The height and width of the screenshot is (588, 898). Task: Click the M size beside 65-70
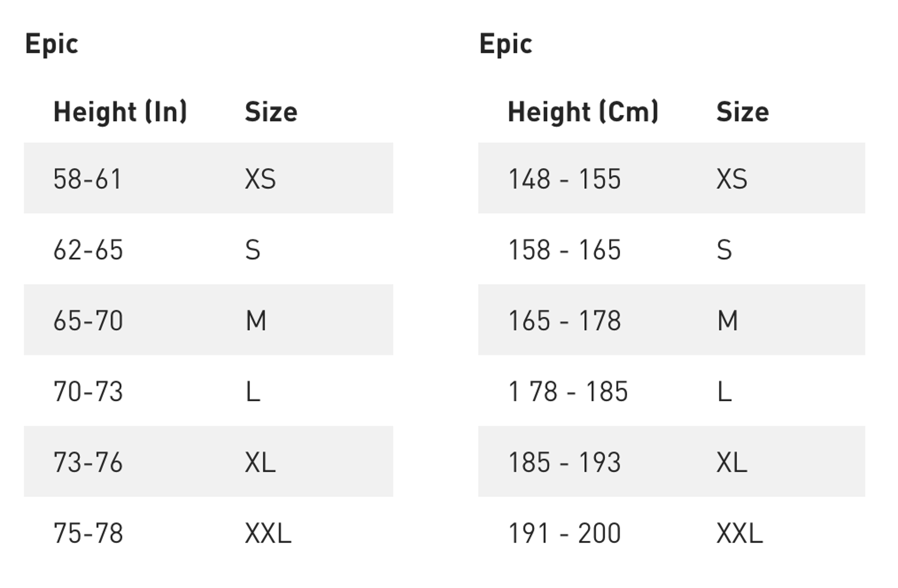point(256,320)
